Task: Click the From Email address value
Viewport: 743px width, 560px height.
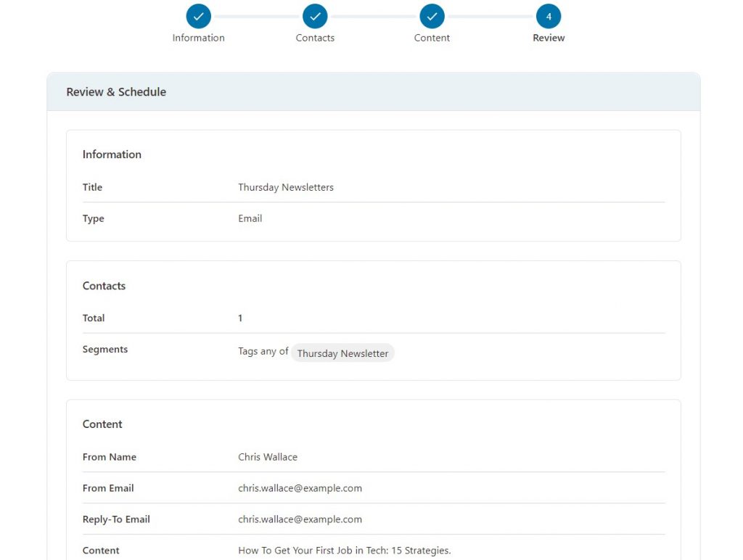Action: tap(300, 488)
